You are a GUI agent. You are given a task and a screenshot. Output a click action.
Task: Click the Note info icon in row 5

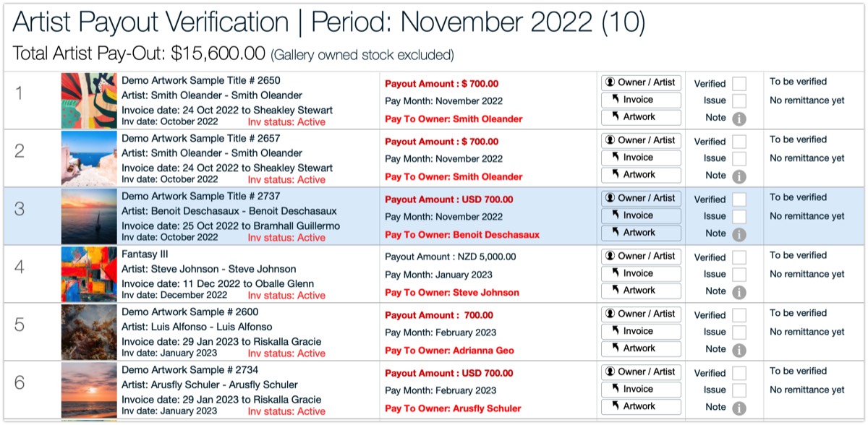click(739, 350)
